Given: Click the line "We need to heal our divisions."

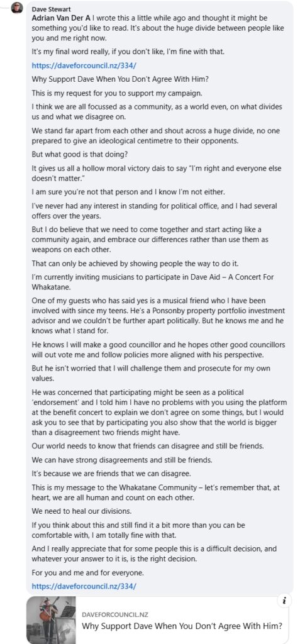Looking at the screenshot, I should coord(75,511).
